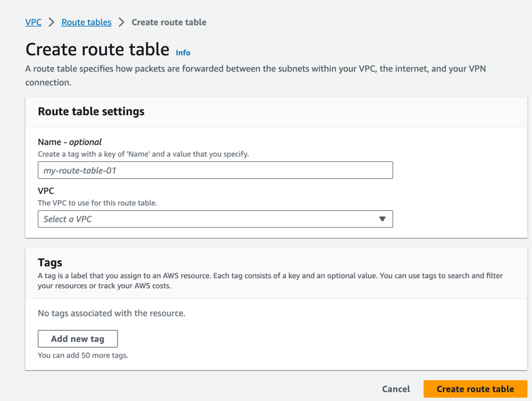Click the No tags associated message
The image size is (532, 401).
point(111,313)
